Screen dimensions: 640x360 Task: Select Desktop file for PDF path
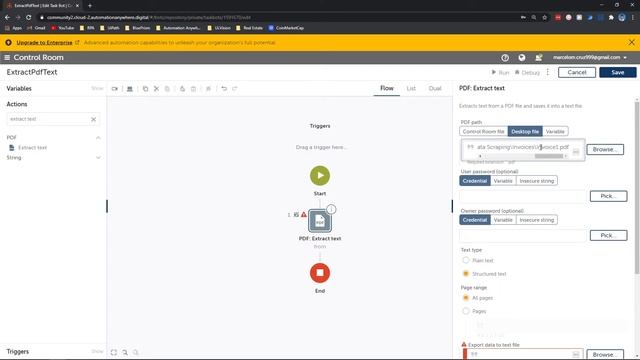(x=525, y=131)
